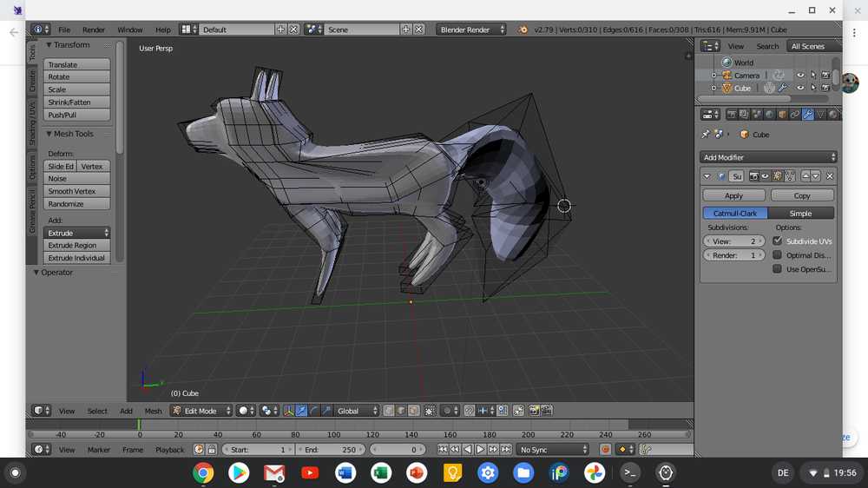The image size is (868, 488).
Task: Delete the Subsurf modifier with the X icon
Action: coord(830,176)
